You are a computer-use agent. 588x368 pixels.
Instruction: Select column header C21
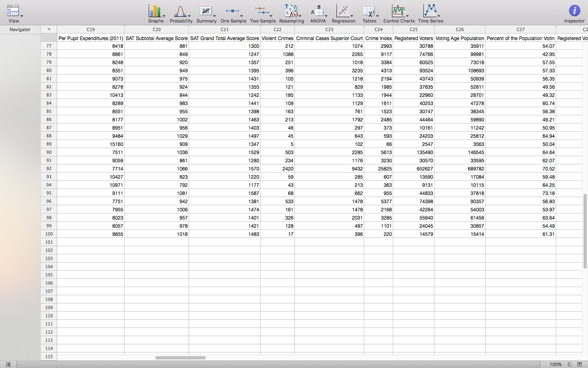225,29
